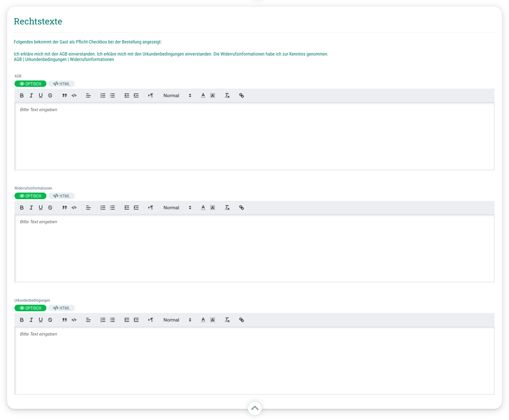Viewport: 509px width, 420px height.
Task: Toggle strikethrough in Urkundenbedingungen toolbar
Action: [x=50, y=320]
